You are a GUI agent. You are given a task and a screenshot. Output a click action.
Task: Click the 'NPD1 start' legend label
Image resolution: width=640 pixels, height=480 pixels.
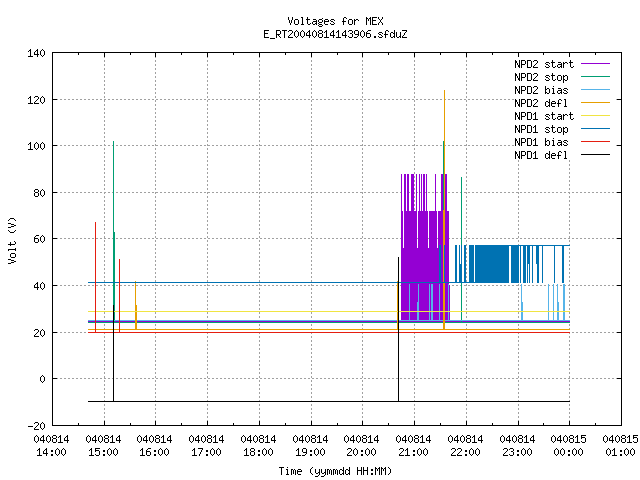544,116
